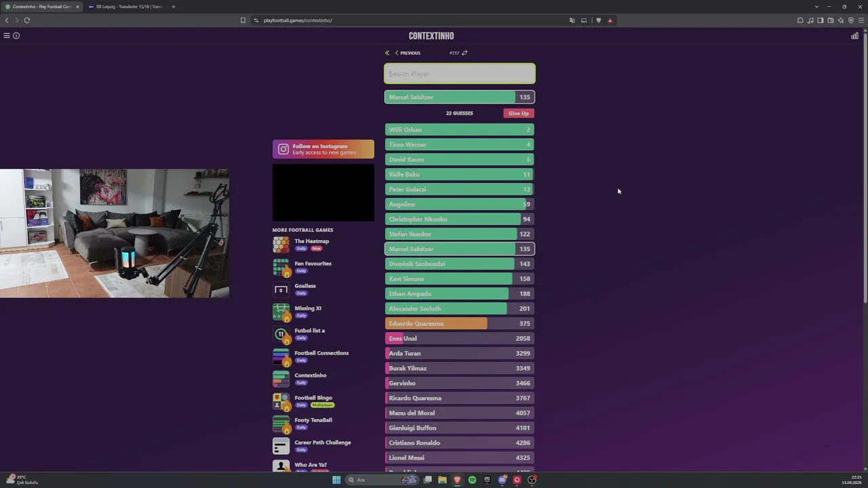
Task: Select the Timo Werner guess row
Action: click(460, 144)
